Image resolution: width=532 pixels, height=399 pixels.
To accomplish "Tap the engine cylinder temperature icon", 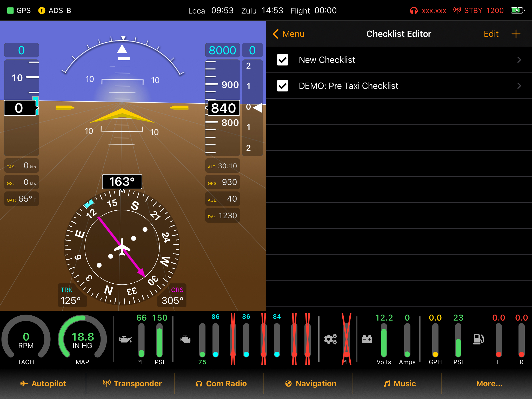I will tap(185, 339).
